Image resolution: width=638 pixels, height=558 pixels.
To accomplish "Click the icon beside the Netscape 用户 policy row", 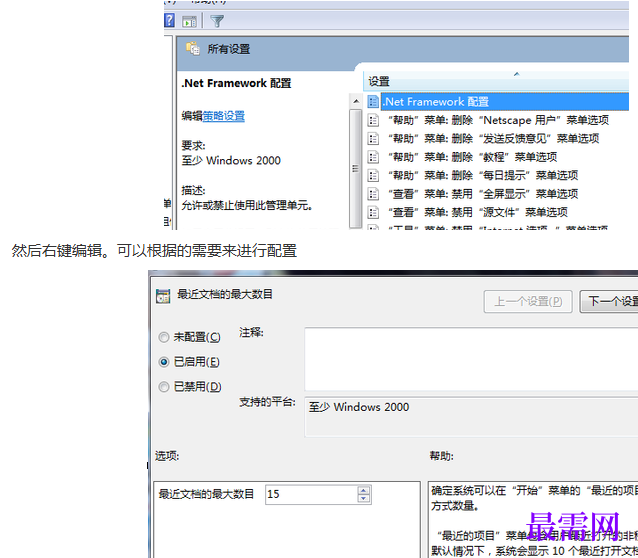I will coord(373,120).
